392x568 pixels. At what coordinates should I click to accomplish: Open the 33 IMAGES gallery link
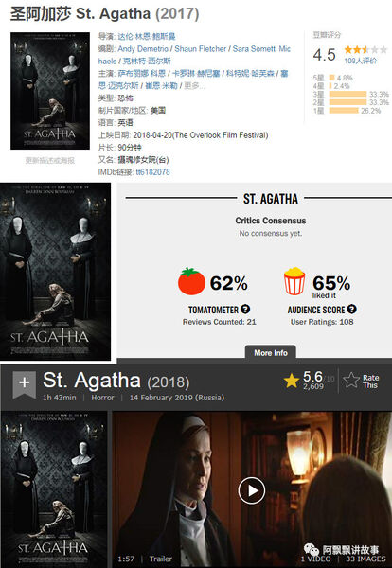coord(365,559)
